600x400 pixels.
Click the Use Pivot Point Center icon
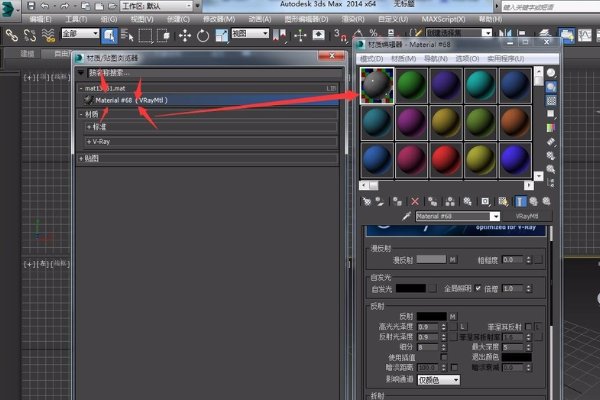[x=280, y=35]
